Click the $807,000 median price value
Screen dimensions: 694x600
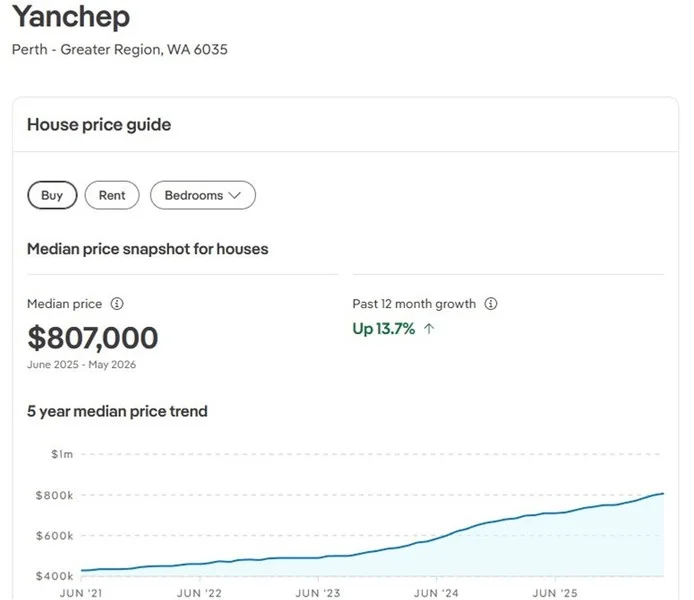click(93, 338)
